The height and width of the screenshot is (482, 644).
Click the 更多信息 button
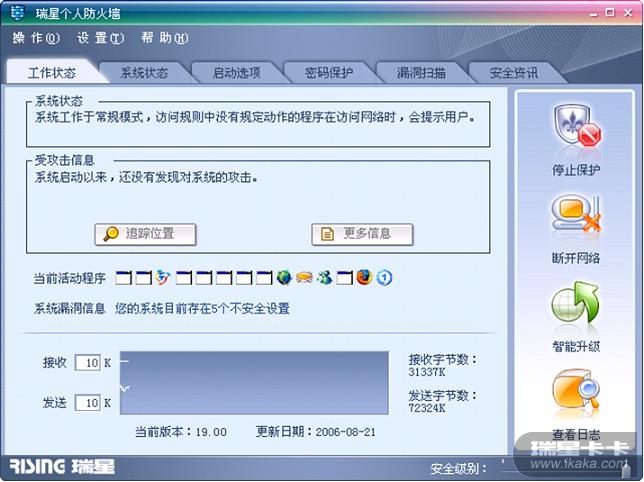[x=362, y=234]
